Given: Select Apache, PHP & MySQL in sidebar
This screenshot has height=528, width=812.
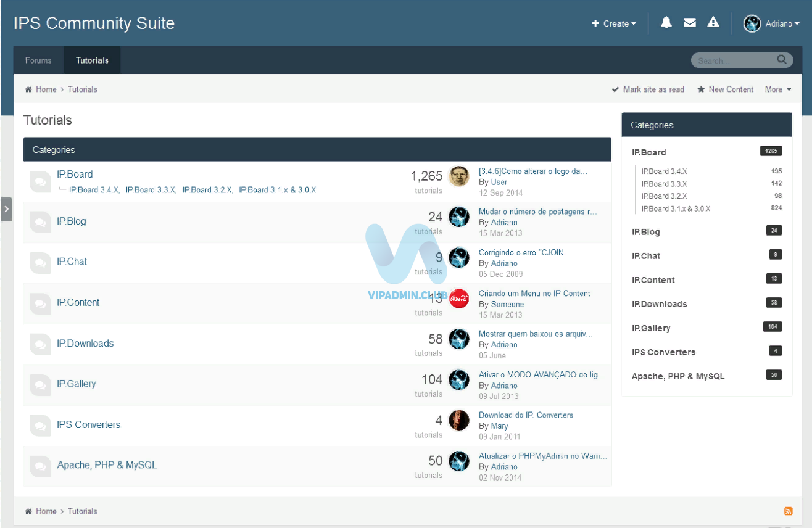Looking at the screenshot, I should coord(678,376).
